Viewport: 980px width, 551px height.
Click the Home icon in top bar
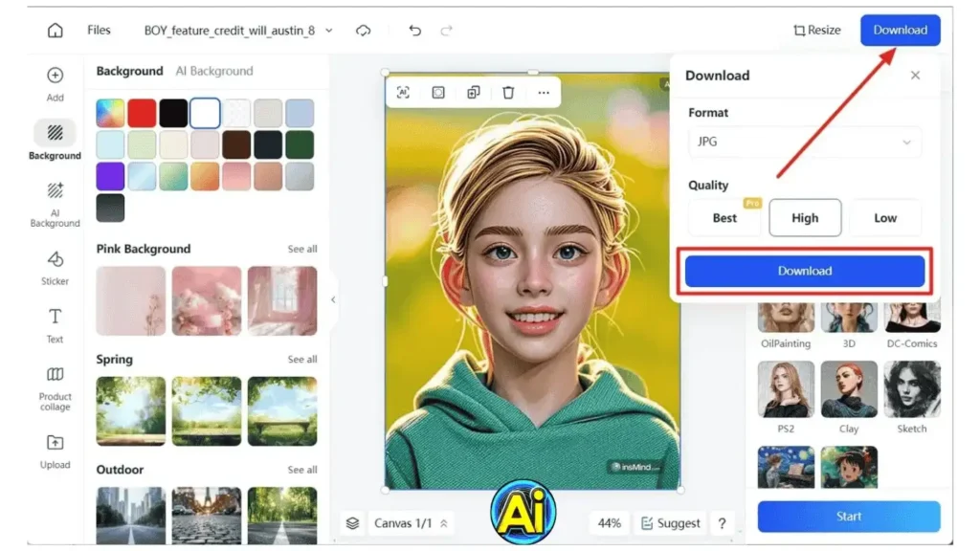[56, 31]
